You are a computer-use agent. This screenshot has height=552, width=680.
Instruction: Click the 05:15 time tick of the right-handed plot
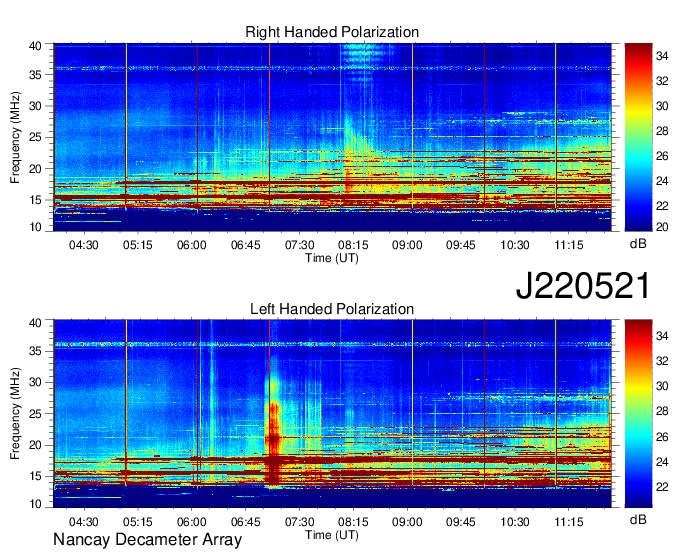point(137,245)
